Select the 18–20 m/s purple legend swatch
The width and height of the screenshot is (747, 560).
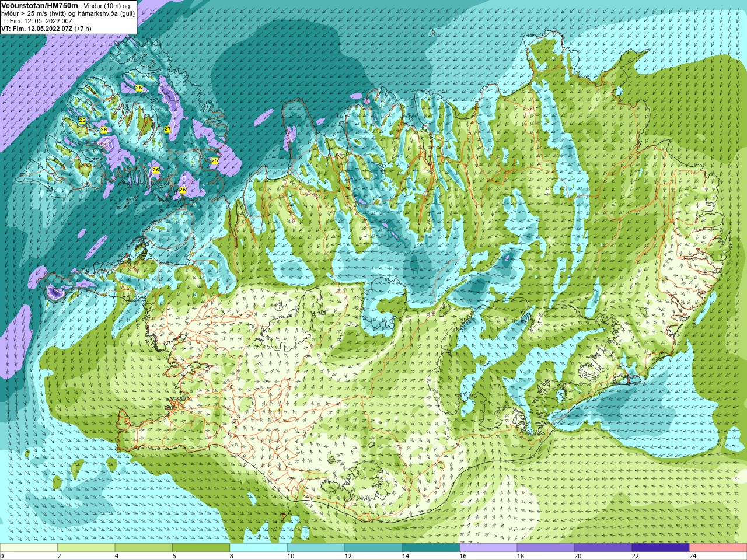point(546,548)
